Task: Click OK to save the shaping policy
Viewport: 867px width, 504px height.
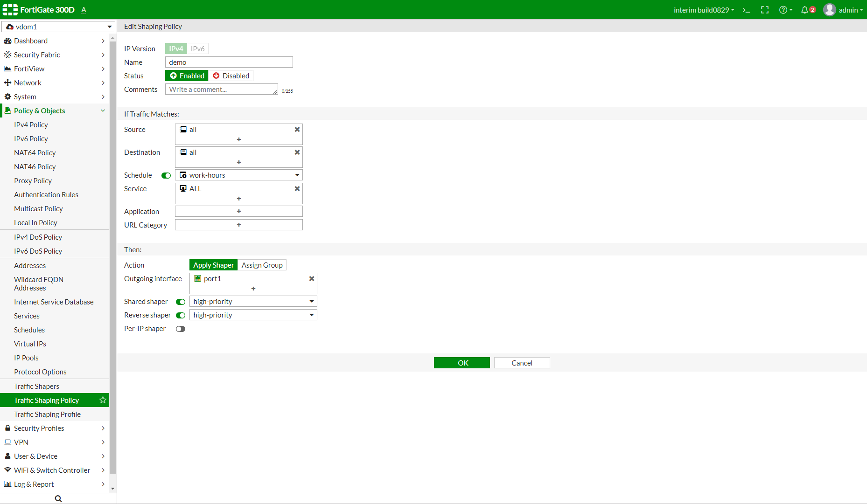Action: (x=461, y=363)
